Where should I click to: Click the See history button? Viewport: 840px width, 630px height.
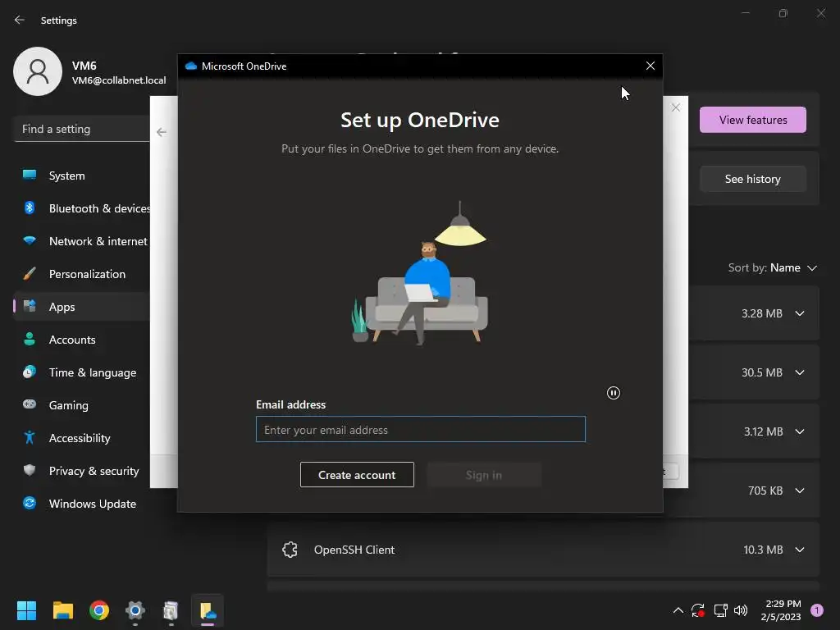(x=753, y=179)
